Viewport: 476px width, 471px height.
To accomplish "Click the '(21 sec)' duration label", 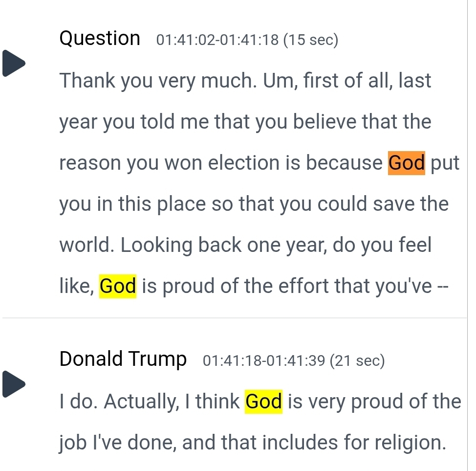I will coord(357,361).
